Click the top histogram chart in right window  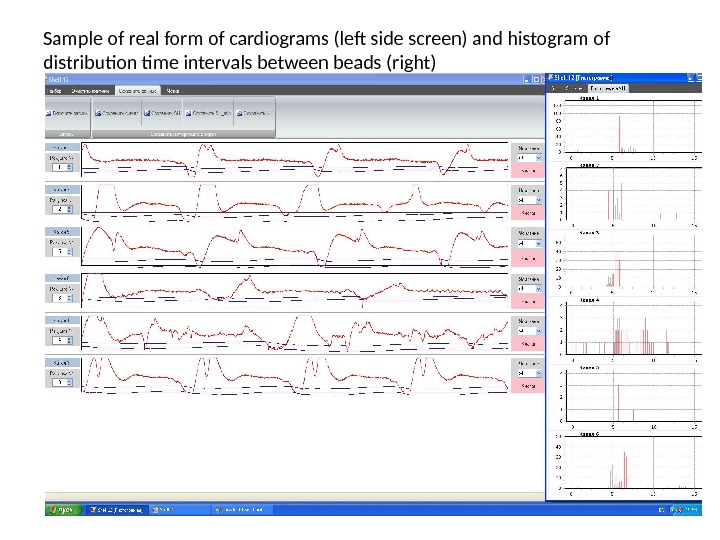coord(632,126)
